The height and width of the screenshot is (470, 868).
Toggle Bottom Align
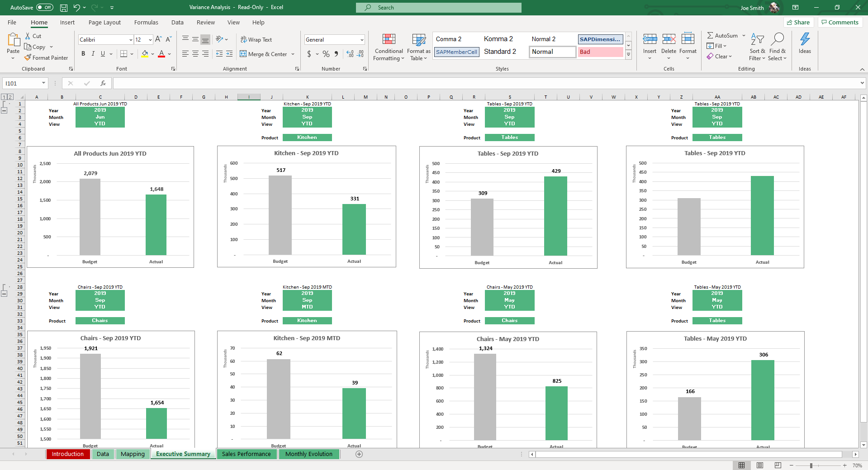pos(205,40)
